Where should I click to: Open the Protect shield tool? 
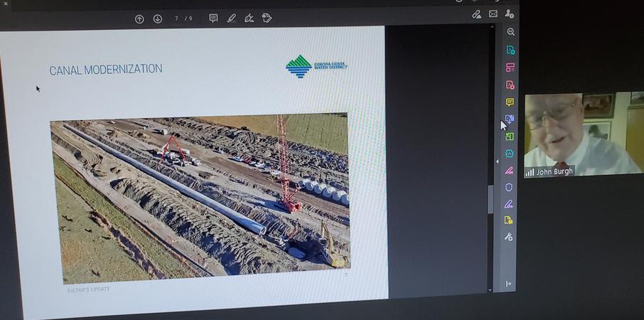click(509, 187)
